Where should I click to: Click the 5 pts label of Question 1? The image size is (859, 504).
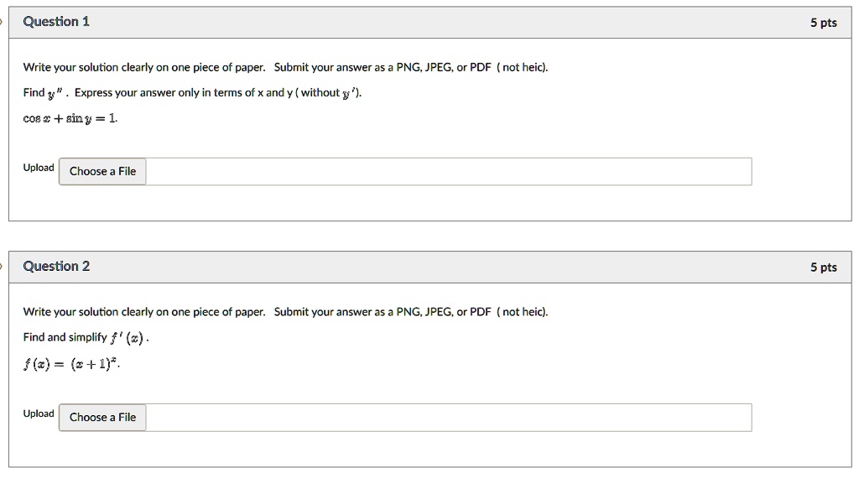point(823,23)
